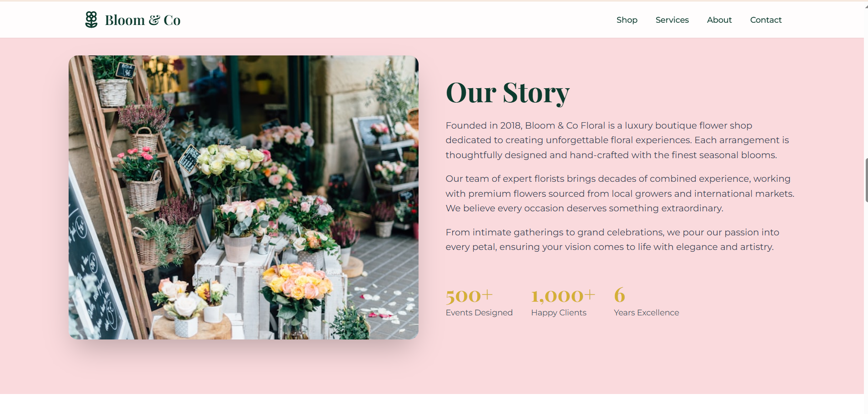
Task: Select Contact in the navigation bar
Action: (766, 20)
